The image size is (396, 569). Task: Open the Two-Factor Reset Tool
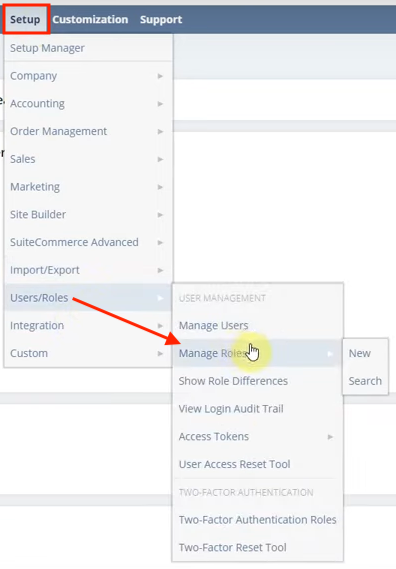(x=257, y=548)
